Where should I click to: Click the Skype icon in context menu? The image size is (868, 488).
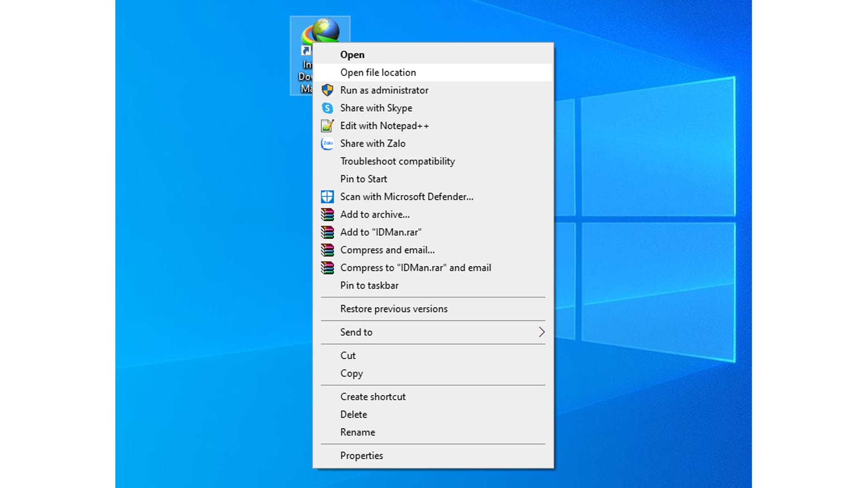(x=327, y=108)
